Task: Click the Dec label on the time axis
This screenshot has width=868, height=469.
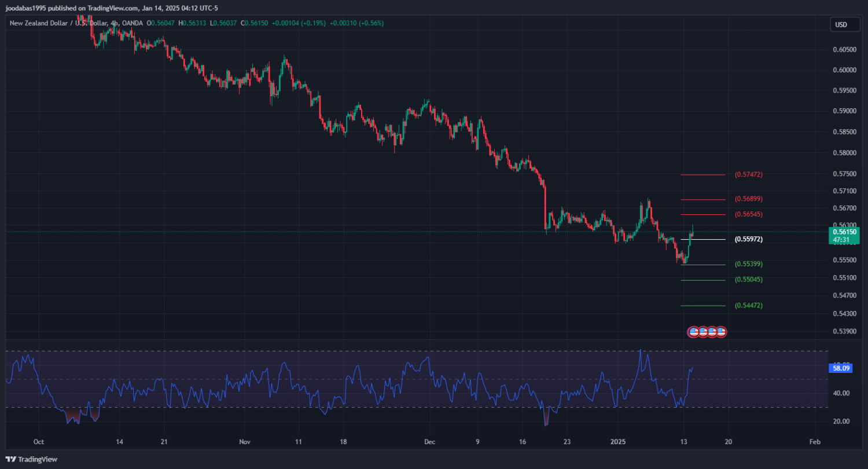Action: click(429, 441)
